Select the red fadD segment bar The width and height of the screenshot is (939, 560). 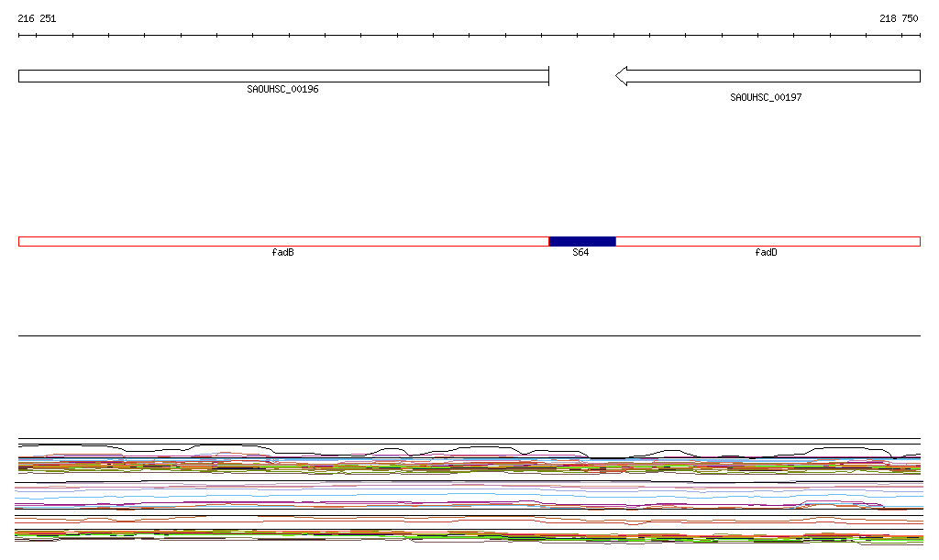tap(767, 241)
